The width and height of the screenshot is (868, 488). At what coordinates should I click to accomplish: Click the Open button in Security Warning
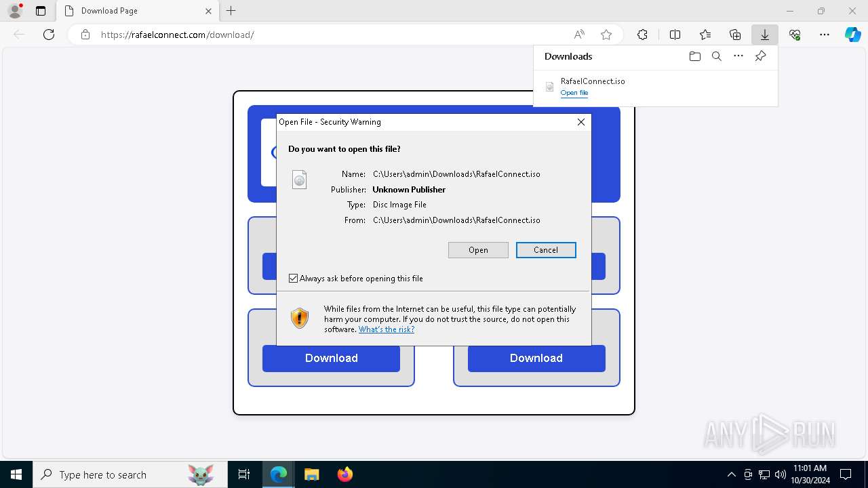click(x=478, y=250)
